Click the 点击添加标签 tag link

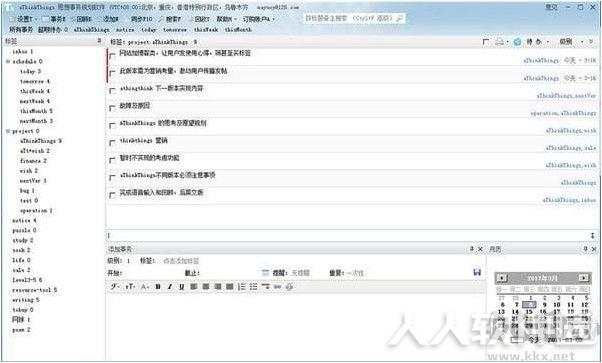[181, 261]
